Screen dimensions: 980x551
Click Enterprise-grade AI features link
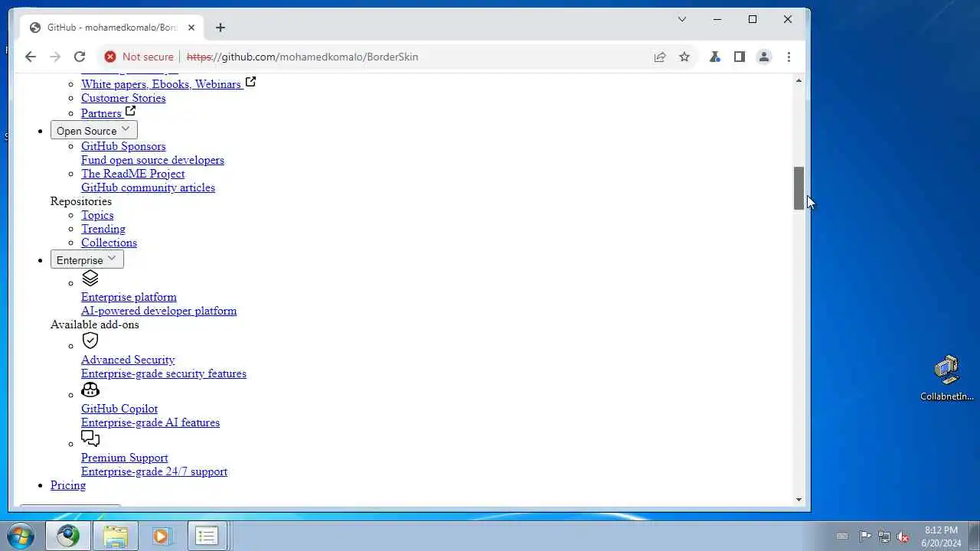click(x=150, y=422)
